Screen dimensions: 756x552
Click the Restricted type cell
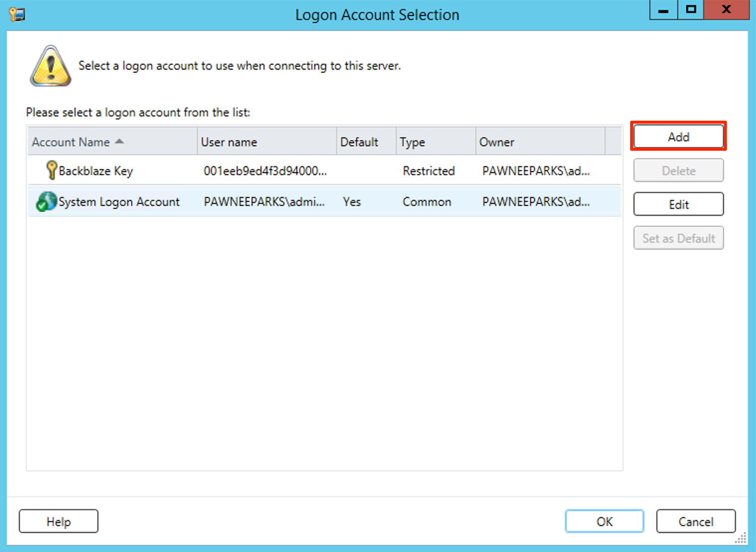[429, 171]
